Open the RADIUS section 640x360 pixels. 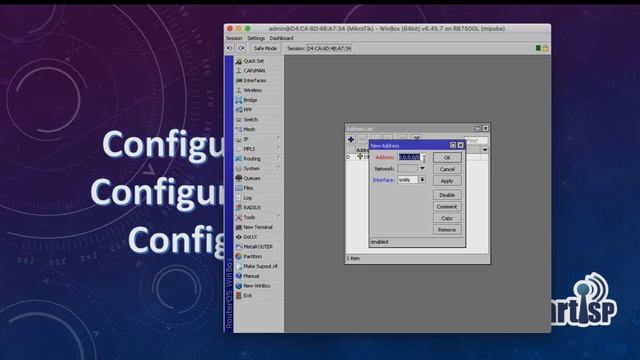(x=259, y=208)
